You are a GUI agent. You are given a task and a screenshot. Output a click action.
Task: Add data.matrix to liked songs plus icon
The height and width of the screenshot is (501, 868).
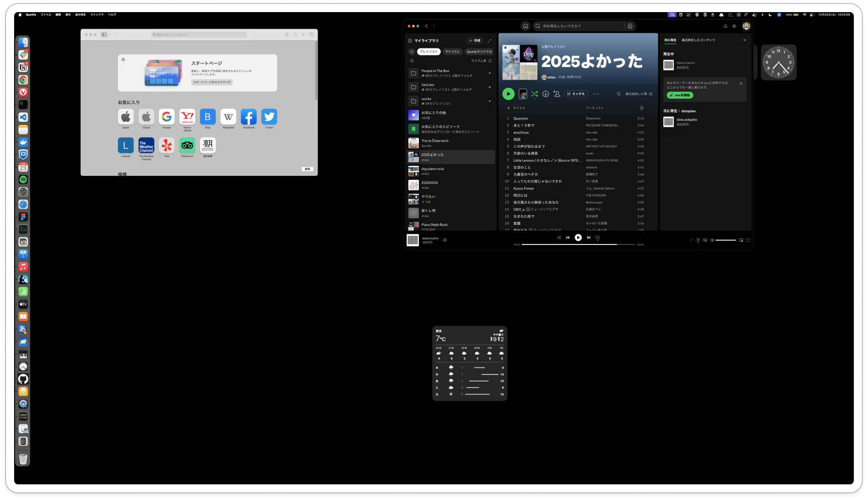pyautogui.click(x=445, y=240)
